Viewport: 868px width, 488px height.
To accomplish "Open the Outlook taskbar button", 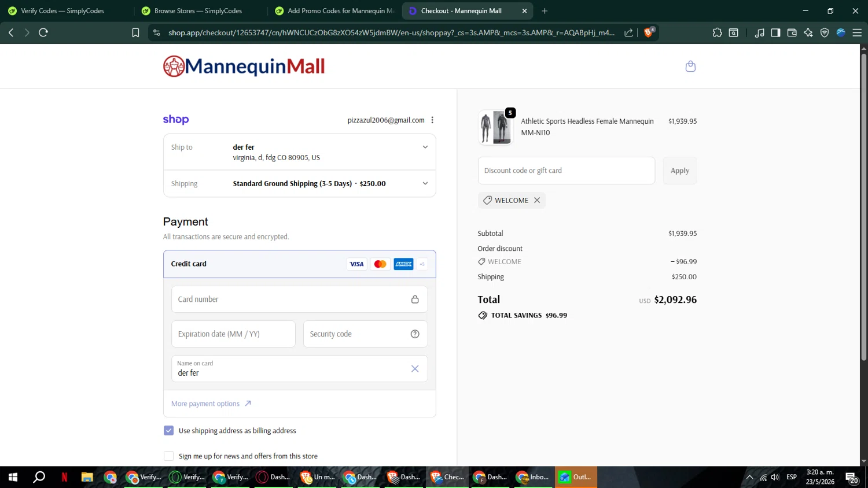I will click(x=576, y=477).
